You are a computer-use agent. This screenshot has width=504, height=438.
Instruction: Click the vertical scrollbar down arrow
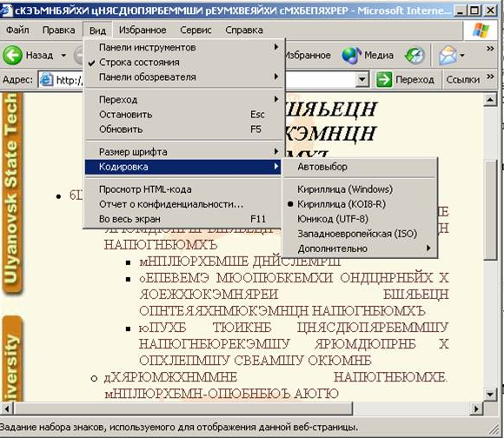coord(490,395)
